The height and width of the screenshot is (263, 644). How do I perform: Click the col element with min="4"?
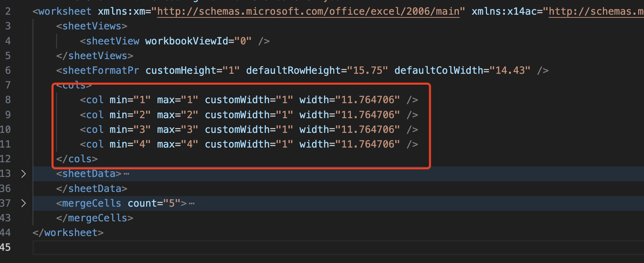coord(249,144)
